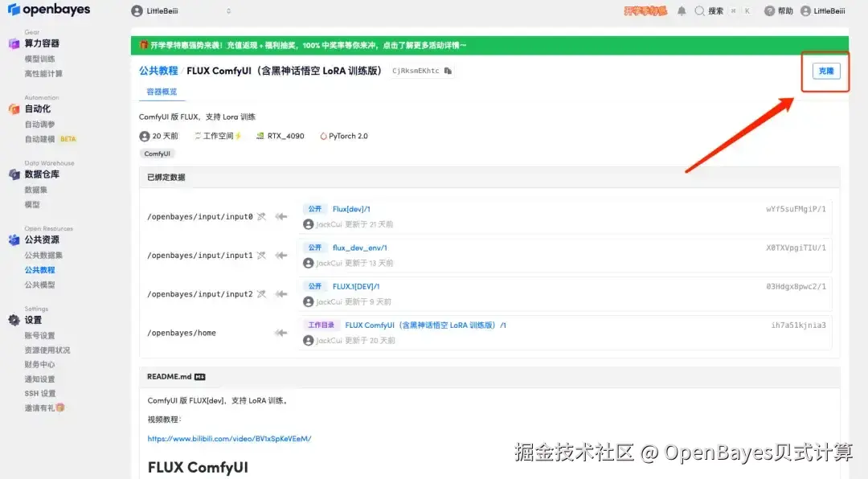Viewport: 868px width, 479px height.
Task: Open the bilibili video tutorial link
Action: 229,439
